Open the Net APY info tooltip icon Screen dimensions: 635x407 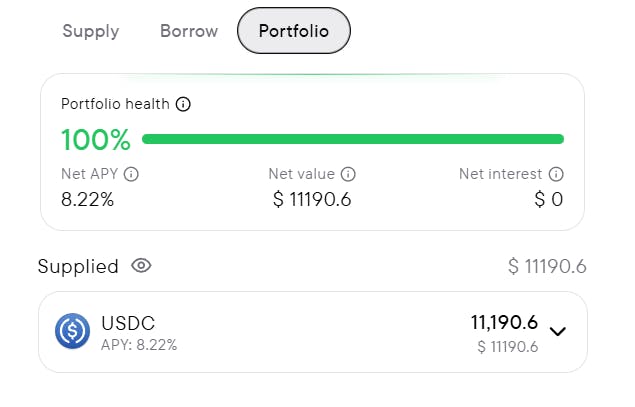(131, 174)
